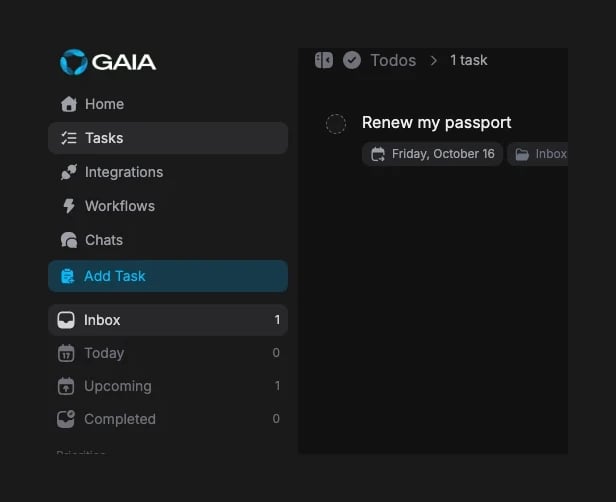616x502 pixels.
Task: Click the Completed icon
Action: pyautogui.click(x=66, y=419)
